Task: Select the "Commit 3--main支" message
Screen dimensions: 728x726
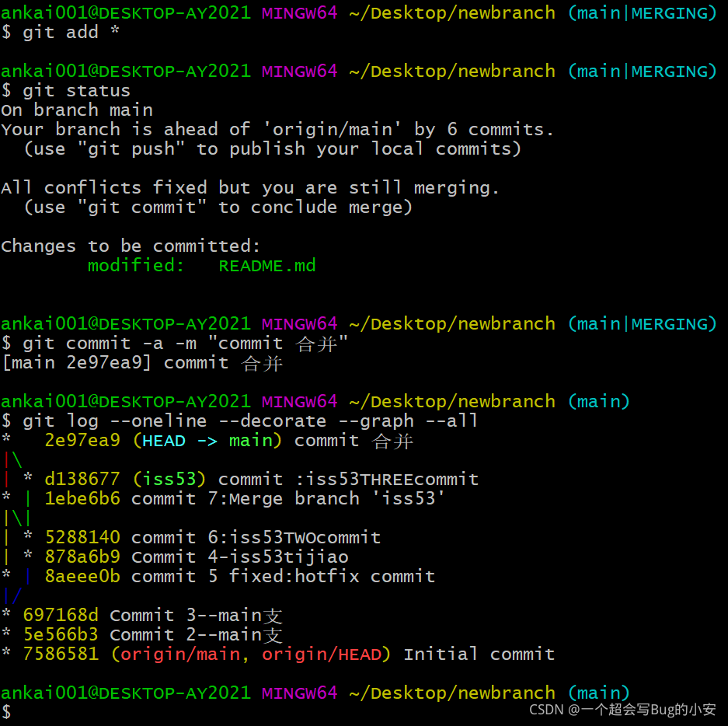Action: (196, 616)
